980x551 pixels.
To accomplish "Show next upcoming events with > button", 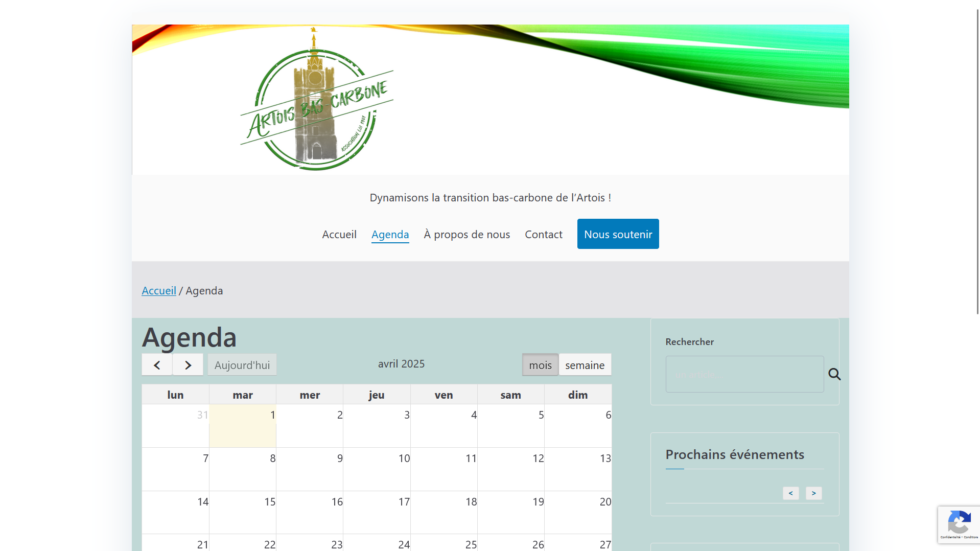I will pyautogui.click(x=813, y=493).
